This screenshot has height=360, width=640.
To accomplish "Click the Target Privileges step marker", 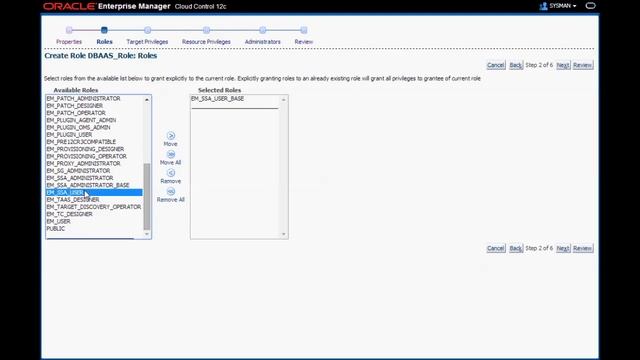I will 147,30.
